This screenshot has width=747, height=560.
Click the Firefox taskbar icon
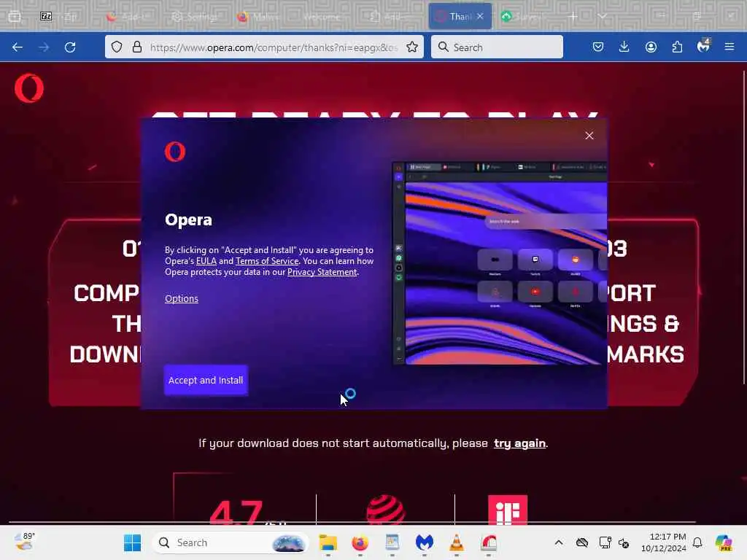[360, 542]
